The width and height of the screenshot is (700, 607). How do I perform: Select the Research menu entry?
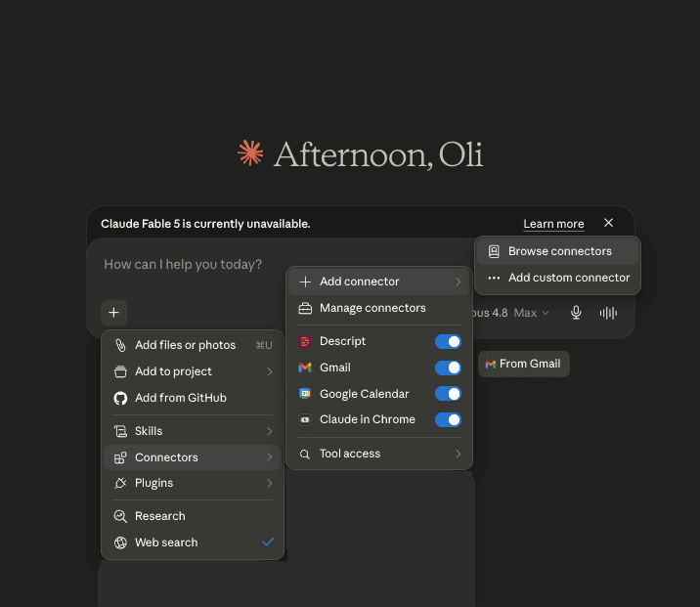click(193, 516)
